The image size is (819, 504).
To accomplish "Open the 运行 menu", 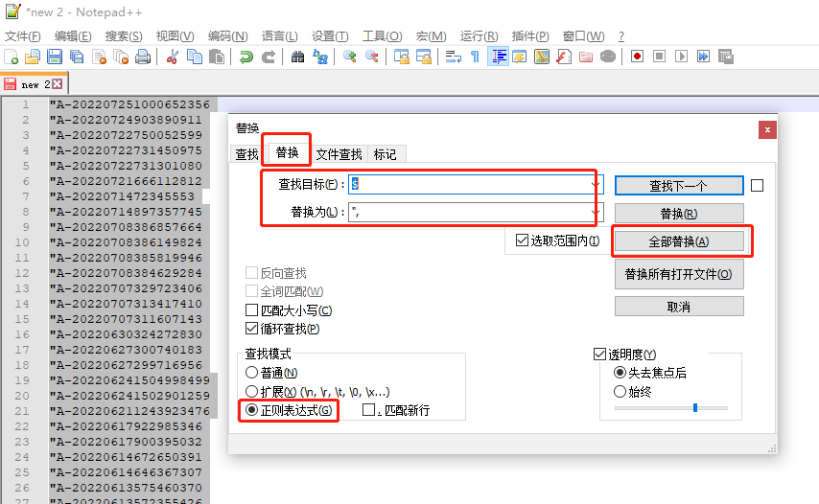I will pos(479,36).
